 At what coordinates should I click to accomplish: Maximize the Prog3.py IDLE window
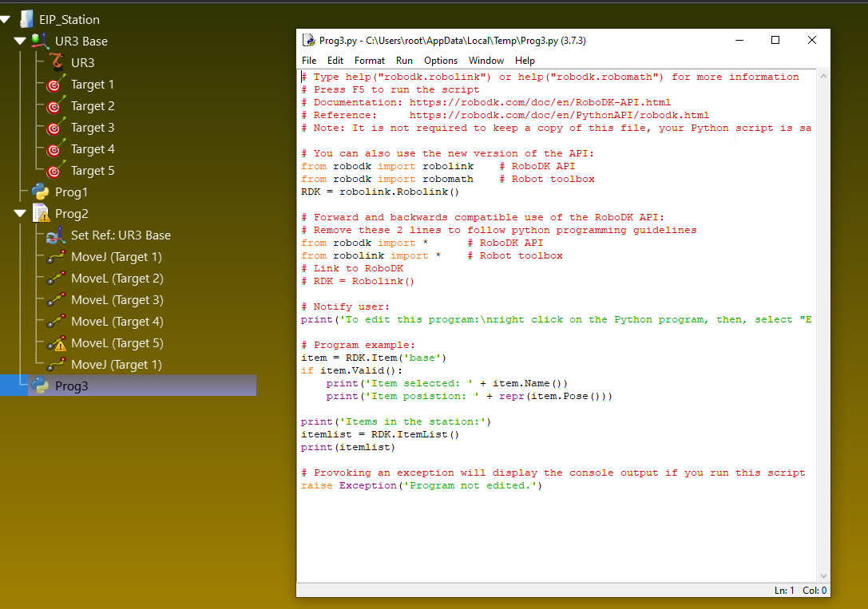pos(775,40)
